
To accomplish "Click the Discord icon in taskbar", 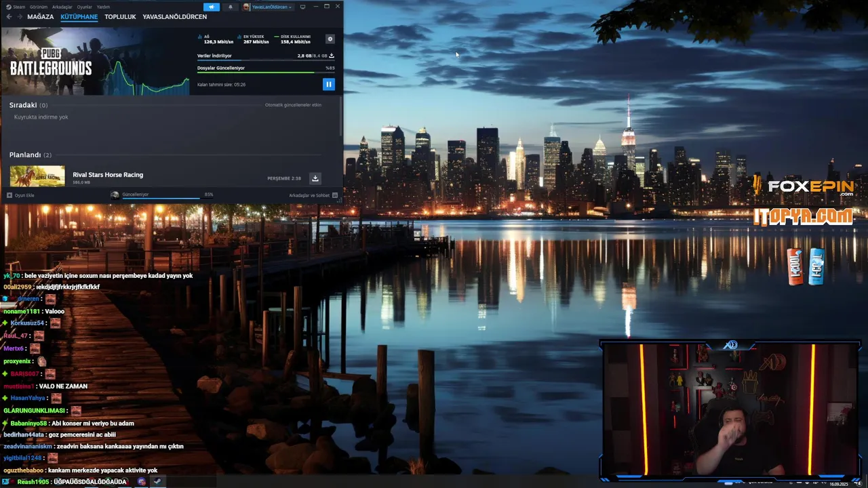I will 142,481.
